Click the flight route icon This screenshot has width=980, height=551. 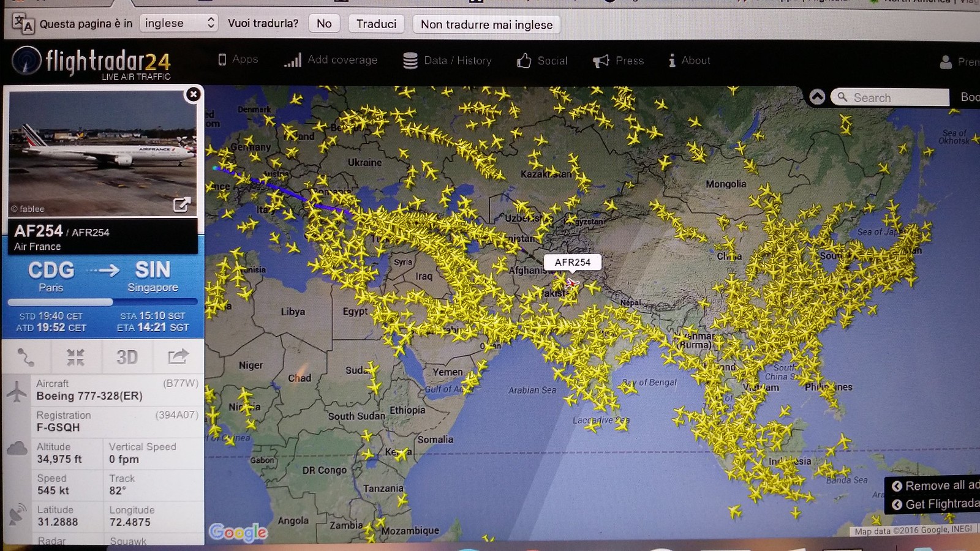click(26, 357)
